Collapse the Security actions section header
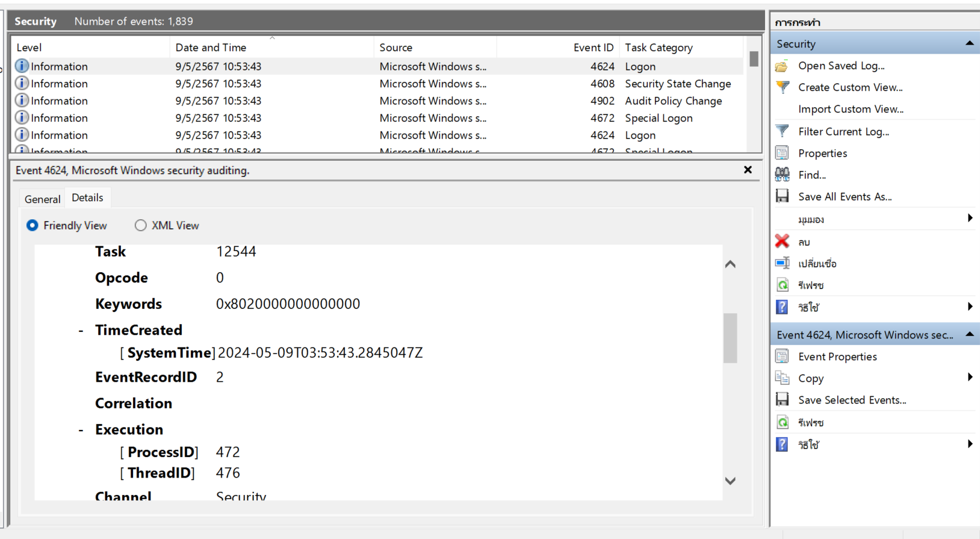 tap(969, 43)
